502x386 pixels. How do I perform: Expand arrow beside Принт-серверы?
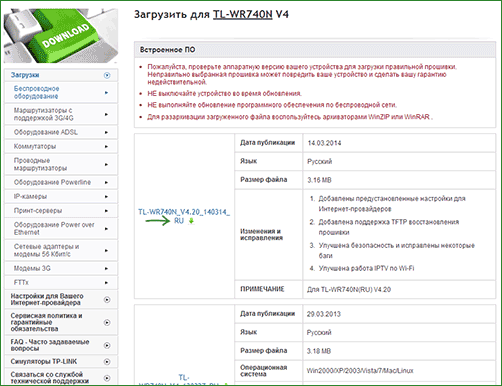point(106,211)
